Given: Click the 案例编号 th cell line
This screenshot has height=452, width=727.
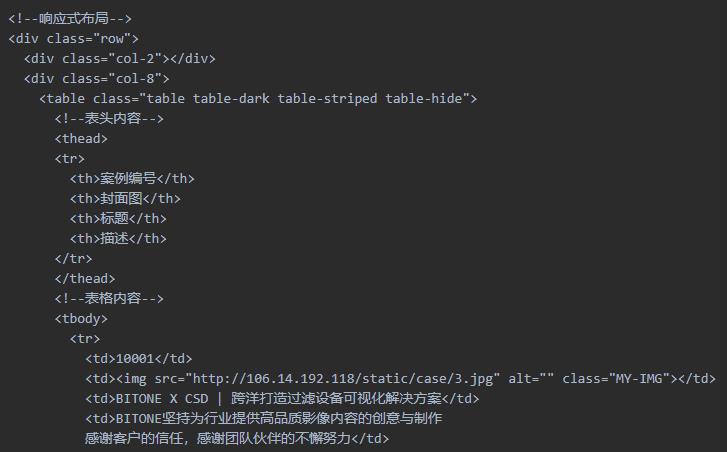Looking at the screenshot, I should 132,178.
